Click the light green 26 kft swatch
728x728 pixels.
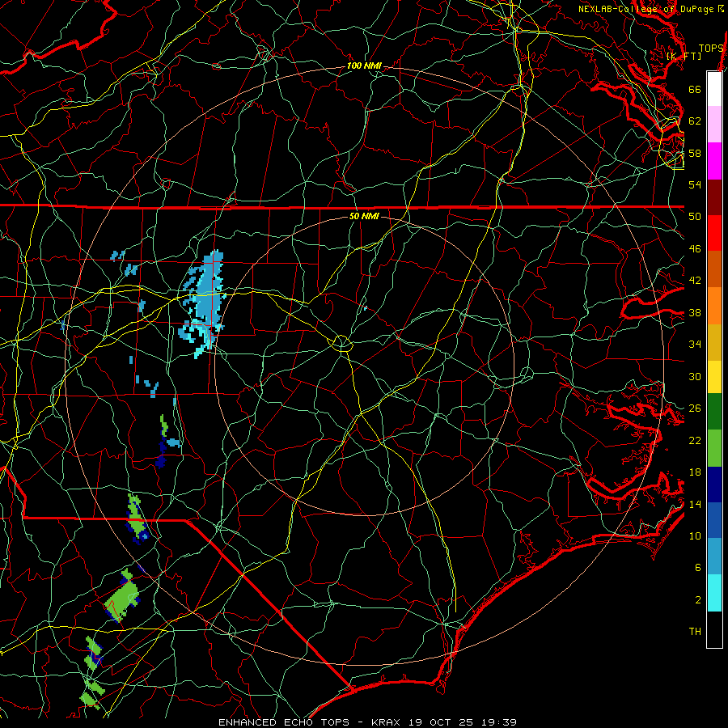coord(714,448)
